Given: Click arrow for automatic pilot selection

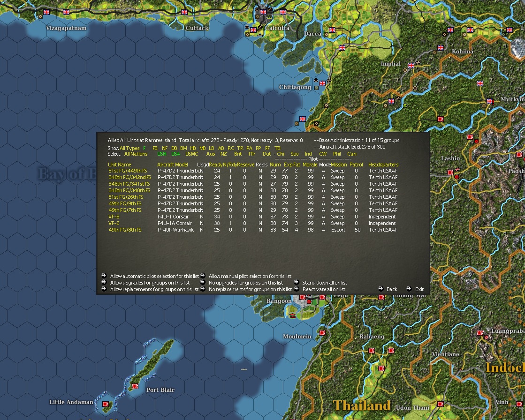Looking at the screenshot, I should [104, 276].
